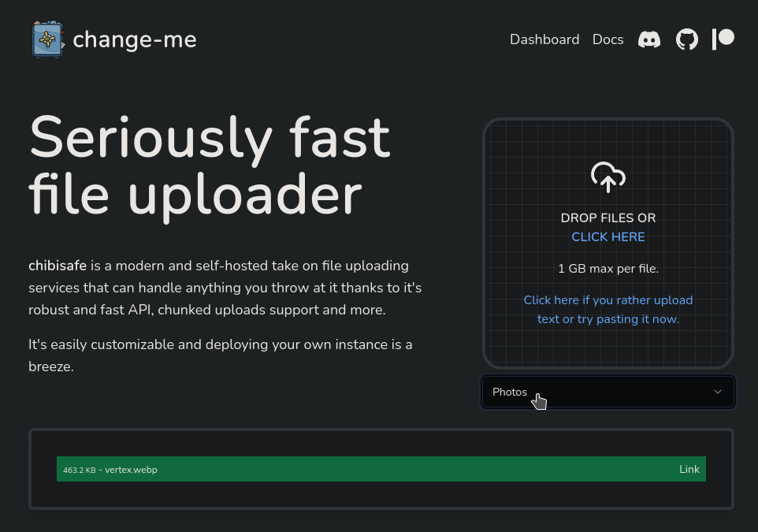758x532 pixels.
Task: Open the GitHub repository icon link
Action: pyautogui.click(x=687, y=39)
